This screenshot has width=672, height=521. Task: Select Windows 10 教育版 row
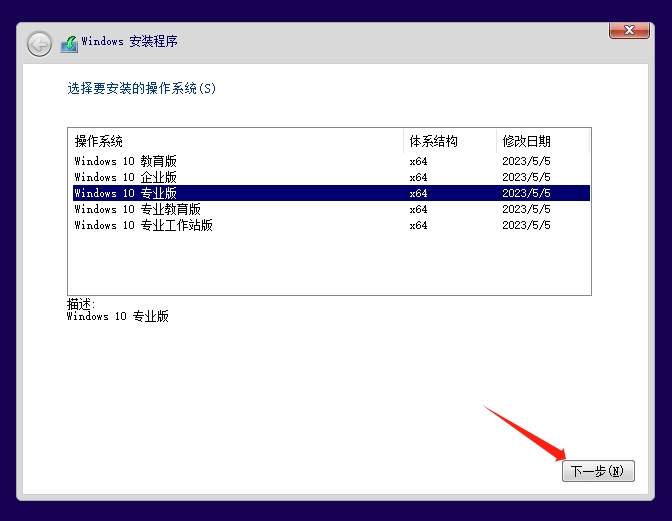click(331, 161)
